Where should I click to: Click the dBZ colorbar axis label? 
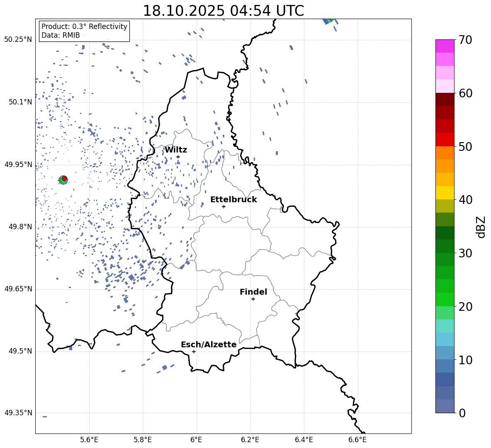481,227
